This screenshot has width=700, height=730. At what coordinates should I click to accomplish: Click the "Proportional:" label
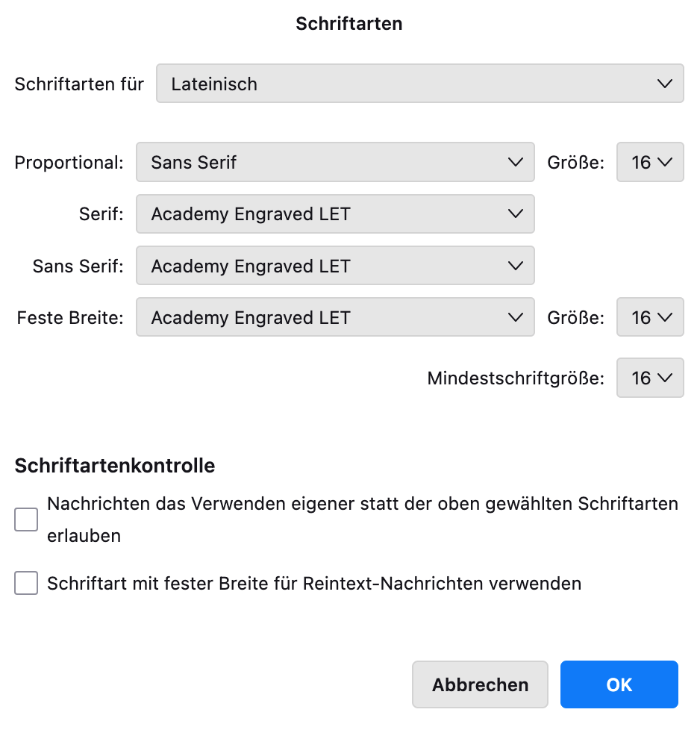click(x=69, y=163)
